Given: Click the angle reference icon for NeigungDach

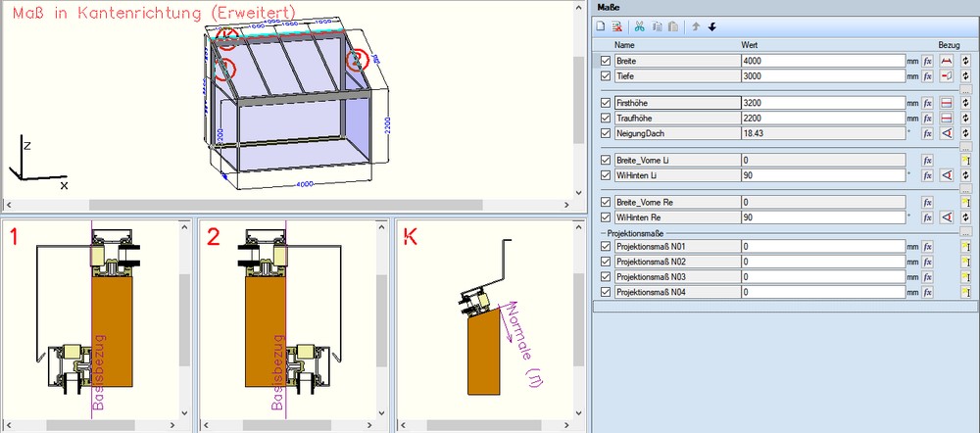Looking at the screenshot, I should [x=947, y=133].
